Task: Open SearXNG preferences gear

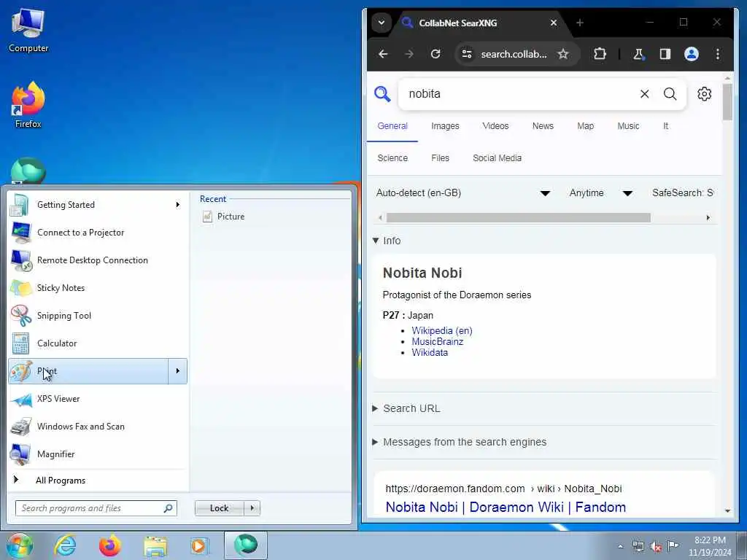Action: point(704,94)
